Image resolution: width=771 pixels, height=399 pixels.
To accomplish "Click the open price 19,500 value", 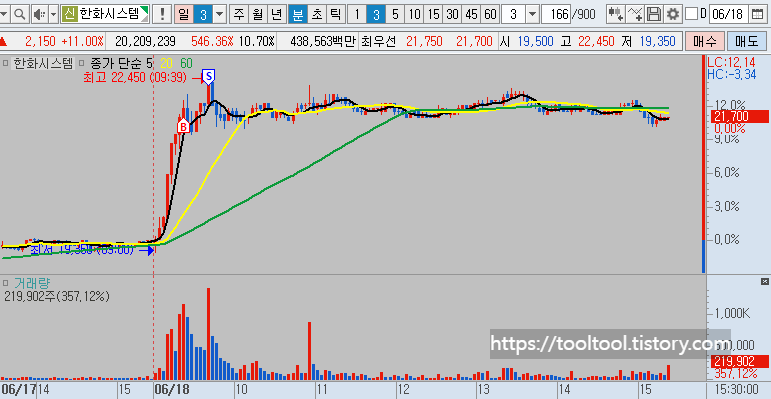I will 535,42.
